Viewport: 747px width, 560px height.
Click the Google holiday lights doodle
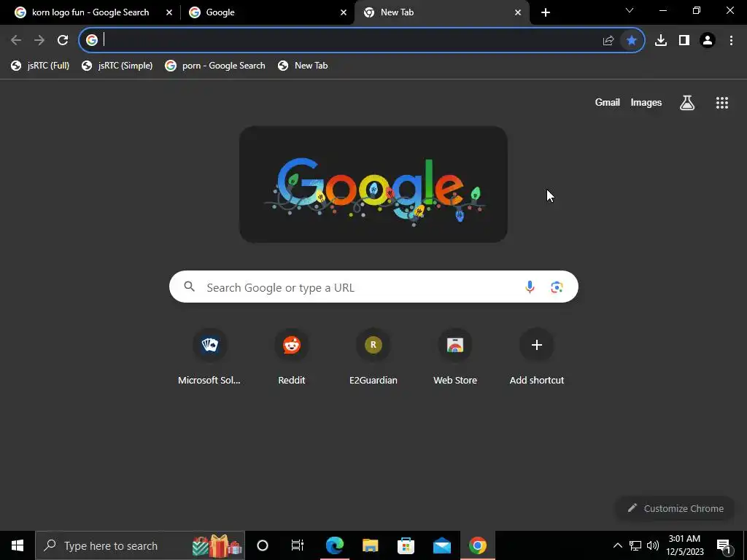[373, 184]
